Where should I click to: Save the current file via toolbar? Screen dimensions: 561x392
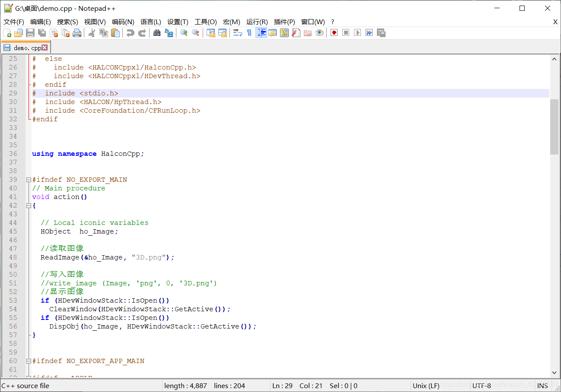tap(30, 33)
